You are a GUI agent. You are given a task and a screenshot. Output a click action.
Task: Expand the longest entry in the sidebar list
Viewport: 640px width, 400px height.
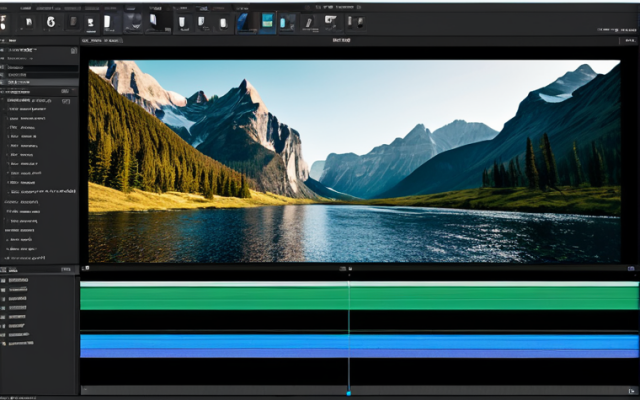43,191
